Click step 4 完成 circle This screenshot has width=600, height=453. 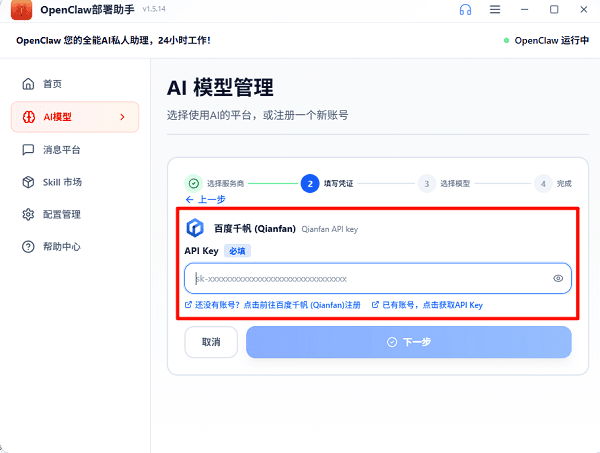(x=543, y=184)
